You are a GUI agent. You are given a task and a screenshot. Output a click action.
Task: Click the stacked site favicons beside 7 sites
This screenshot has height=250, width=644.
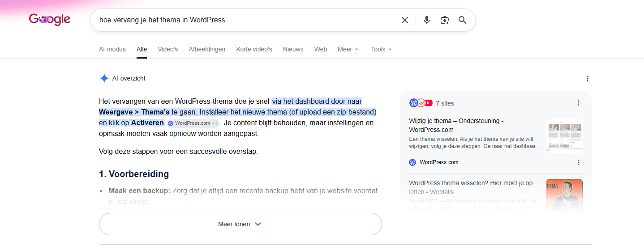pyautogui.click(x=421, y=103)
